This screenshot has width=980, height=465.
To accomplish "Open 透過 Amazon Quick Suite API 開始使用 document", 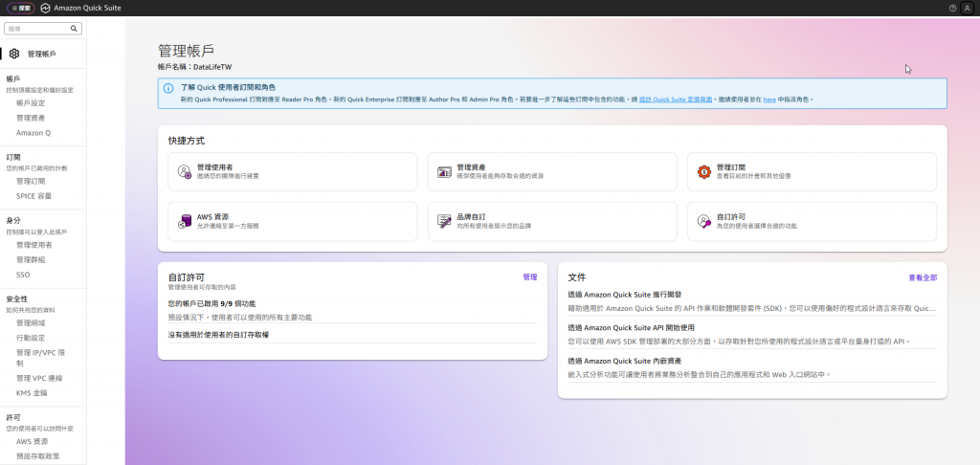I will [632, 327].
